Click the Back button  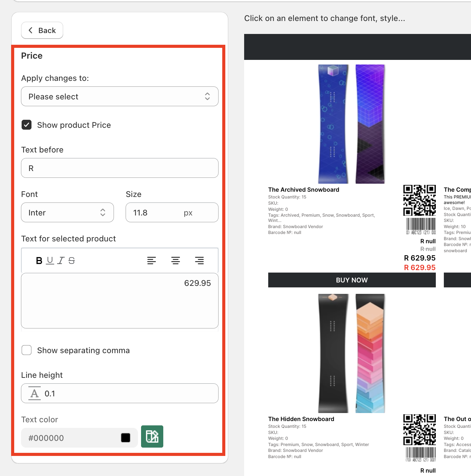tap(42, 30)
